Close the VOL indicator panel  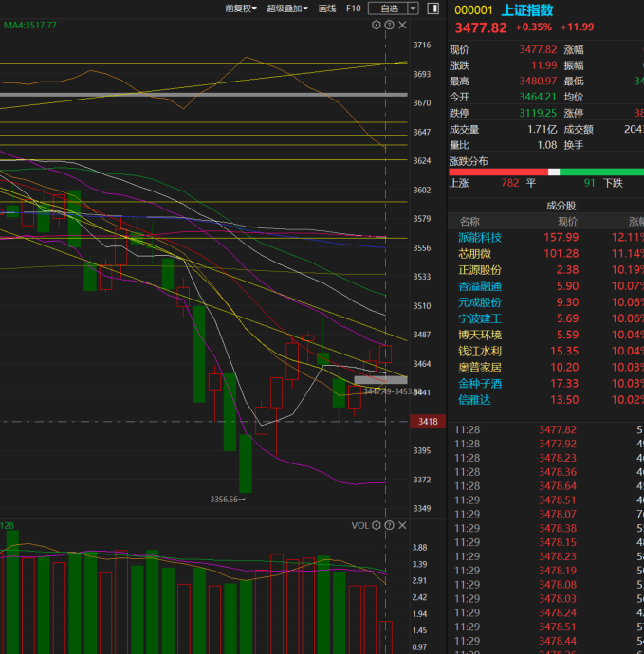point(402,525)
